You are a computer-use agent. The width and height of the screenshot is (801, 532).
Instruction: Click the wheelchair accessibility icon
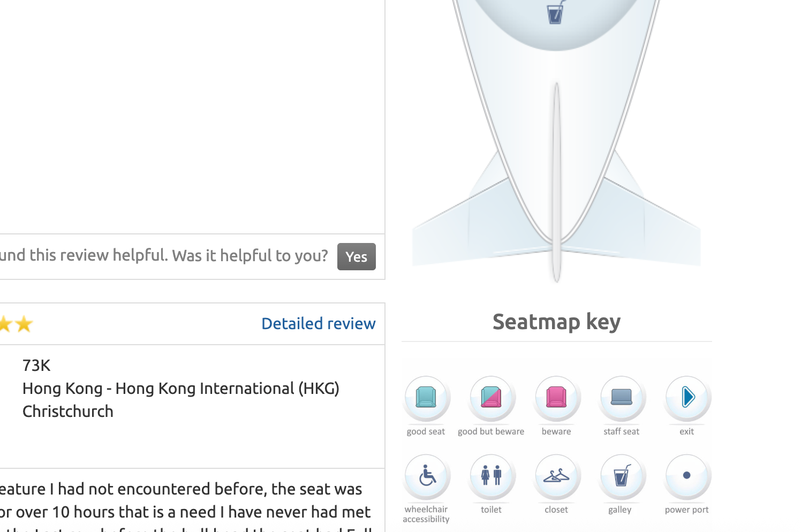tap(426, 476)
